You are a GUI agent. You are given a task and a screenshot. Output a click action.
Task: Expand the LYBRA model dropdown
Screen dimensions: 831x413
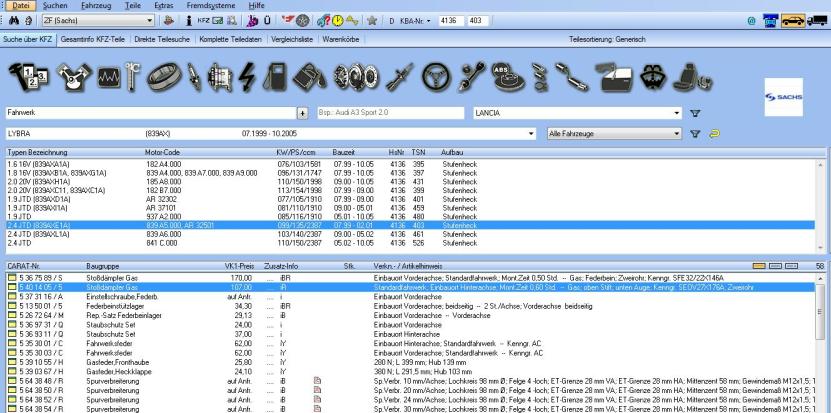[x=532, y=134]
